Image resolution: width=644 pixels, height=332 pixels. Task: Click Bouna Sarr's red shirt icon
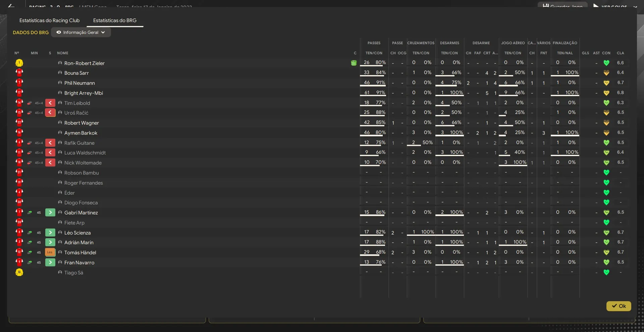(19, 73)
